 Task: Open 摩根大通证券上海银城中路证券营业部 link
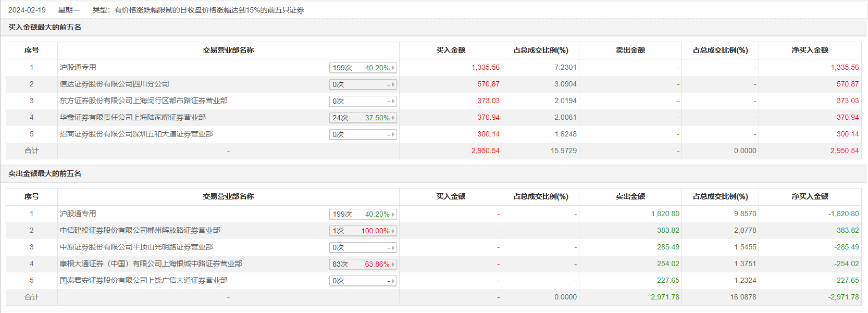pos(151,264)
